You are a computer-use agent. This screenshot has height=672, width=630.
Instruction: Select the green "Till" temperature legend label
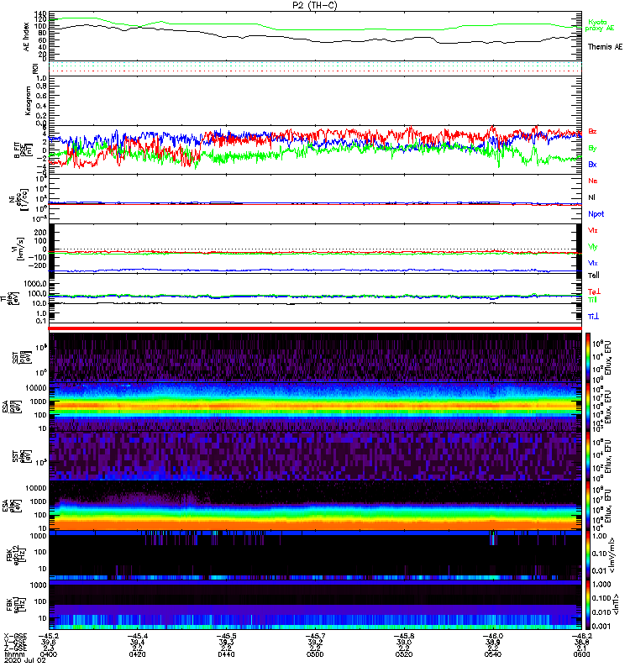pyautogui.click(x=592, y=300)
